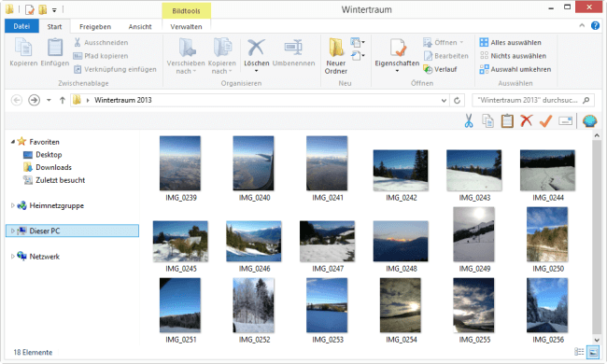Click Alles auswählen
This screenshot has height=364, width=607.
(x=511, y=43)
